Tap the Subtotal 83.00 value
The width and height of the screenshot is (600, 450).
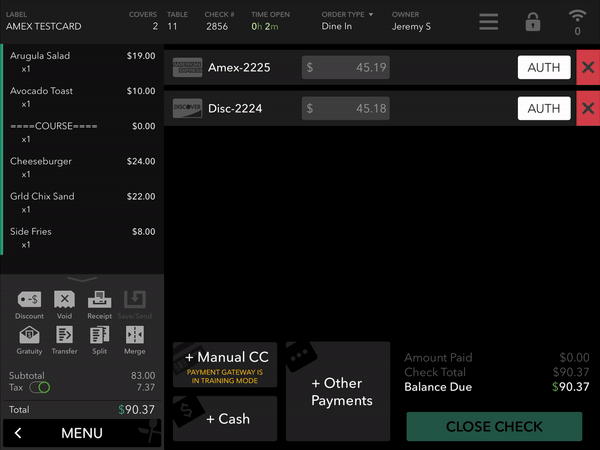tap(143, 375)
